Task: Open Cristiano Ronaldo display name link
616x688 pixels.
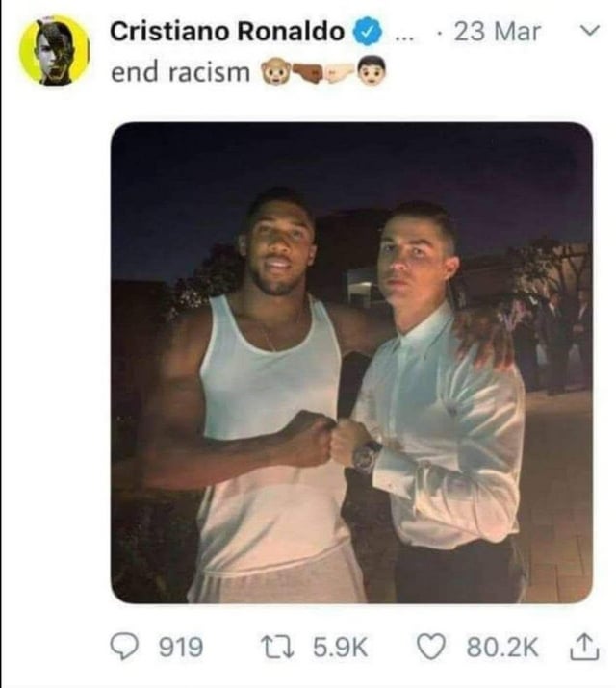Action: tap(227, 32)
